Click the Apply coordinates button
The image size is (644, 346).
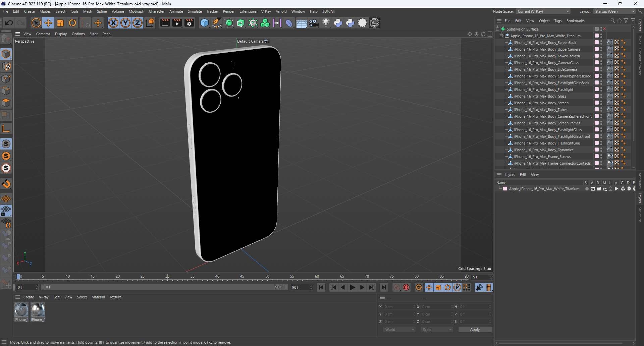[475, 330]
